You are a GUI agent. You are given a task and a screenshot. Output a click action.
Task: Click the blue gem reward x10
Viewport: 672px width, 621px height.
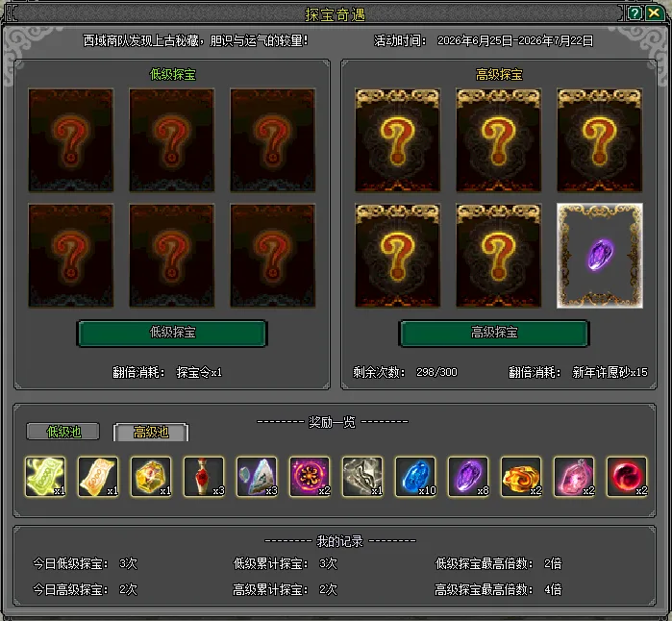[x=415, y=477]
